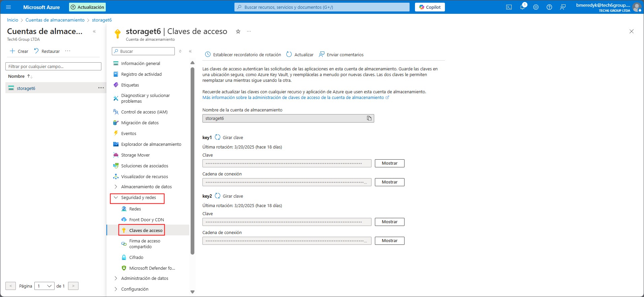Go to previous page of the list
644x297 pixels.
pos(10,286)
